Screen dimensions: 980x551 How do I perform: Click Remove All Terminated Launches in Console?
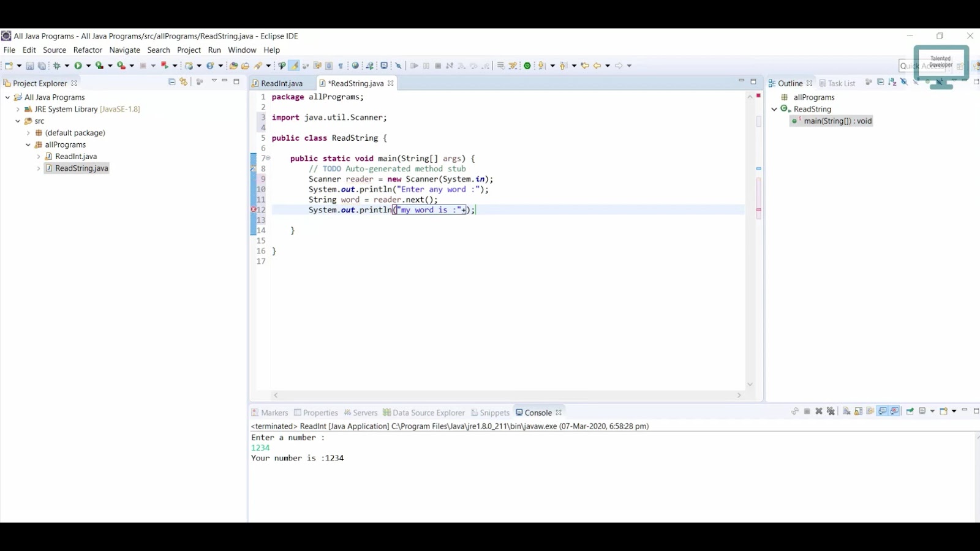click(831, 411)
